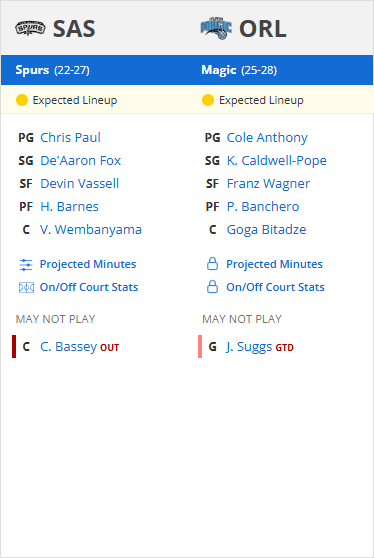Click the Spurs team logo
Image resolution: width=374 pixels, height=558 pixels.
click(30, 28)
